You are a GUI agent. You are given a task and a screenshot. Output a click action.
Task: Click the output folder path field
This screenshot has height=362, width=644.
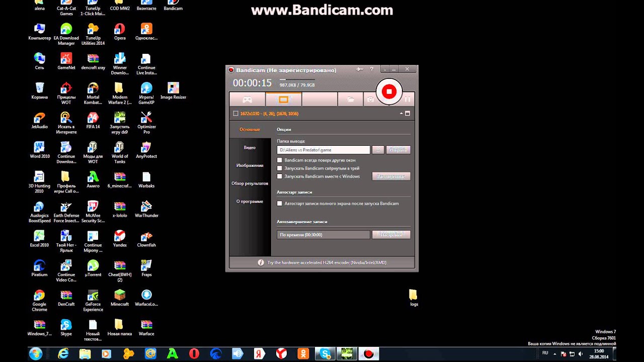[x=324, y=150]
